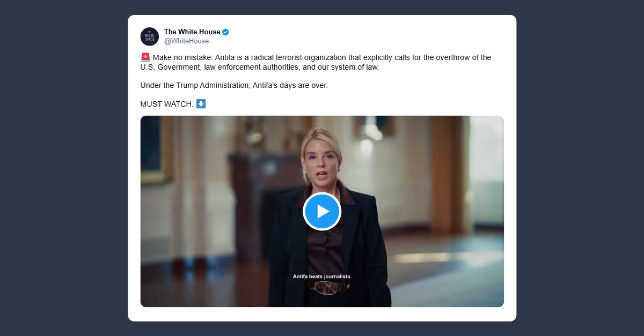The image size is (644, 336).
Task: Open The White House display name
Action: pyautogui.click(x=192, y=32)
